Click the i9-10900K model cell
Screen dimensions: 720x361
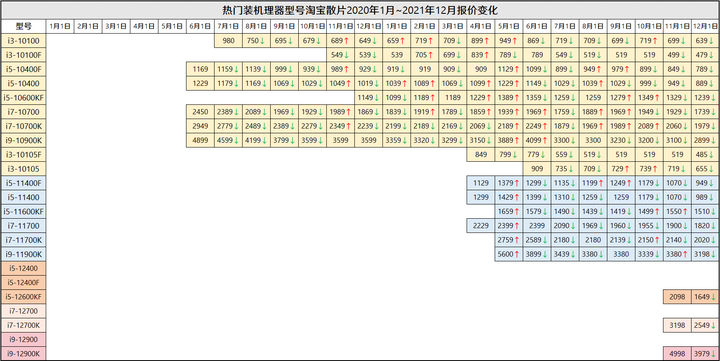tap(23, 140)
